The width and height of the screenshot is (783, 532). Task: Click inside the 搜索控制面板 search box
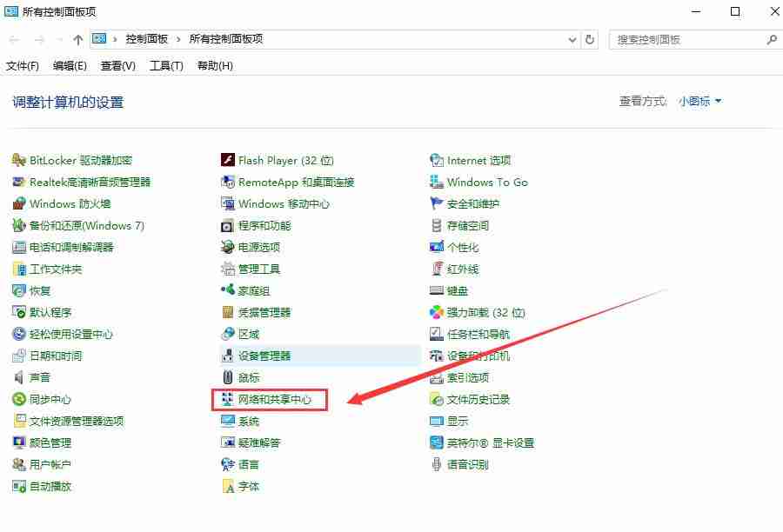click(x=687, y=39)
